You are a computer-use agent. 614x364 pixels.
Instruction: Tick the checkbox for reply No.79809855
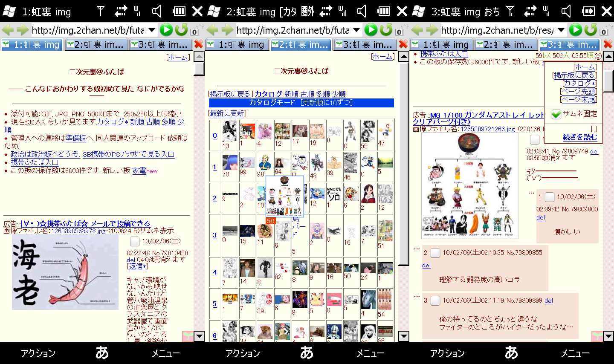(x=435, y=253)
